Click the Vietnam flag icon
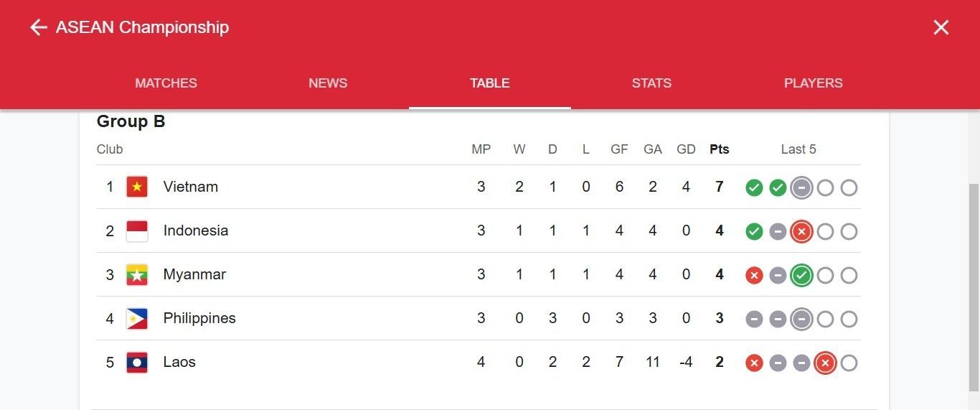 [137, 187]
